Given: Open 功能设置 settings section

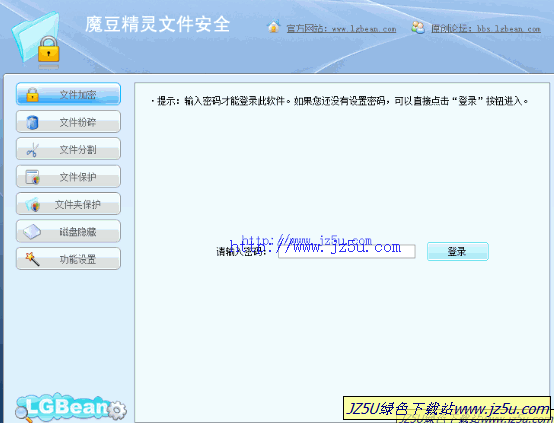Looking at the screenshot, I should tap(68, 259).
